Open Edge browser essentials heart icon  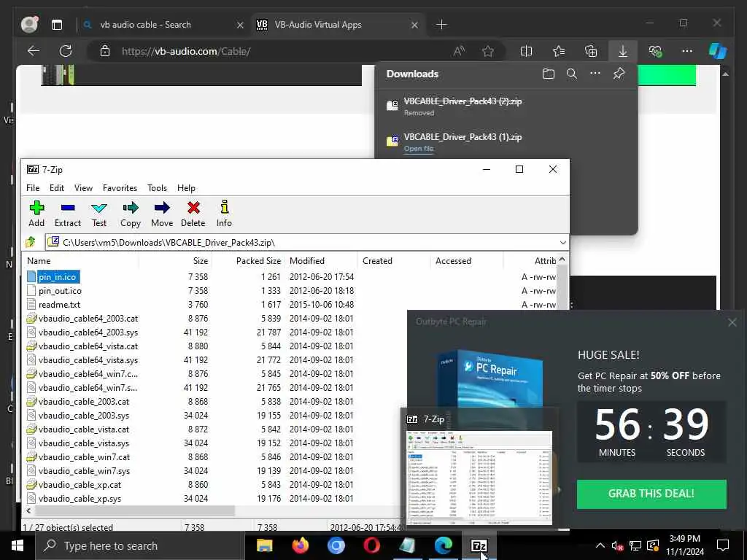click(x=655, y=51)
